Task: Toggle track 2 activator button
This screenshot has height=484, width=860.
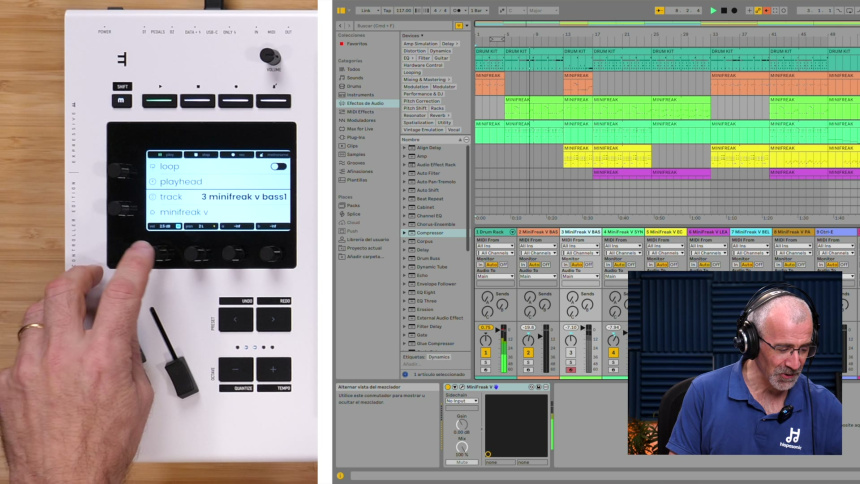Action: (x=528, y=353)
